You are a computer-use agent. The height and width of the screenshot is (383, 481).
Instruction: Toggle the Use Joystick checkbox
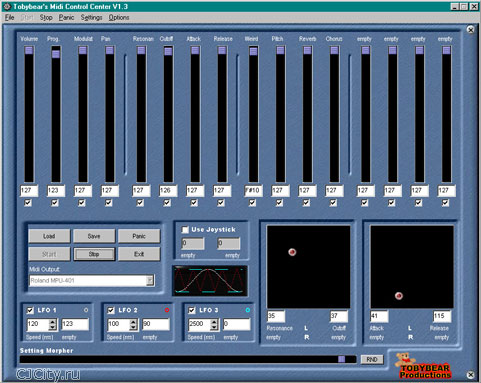[185, 230]
